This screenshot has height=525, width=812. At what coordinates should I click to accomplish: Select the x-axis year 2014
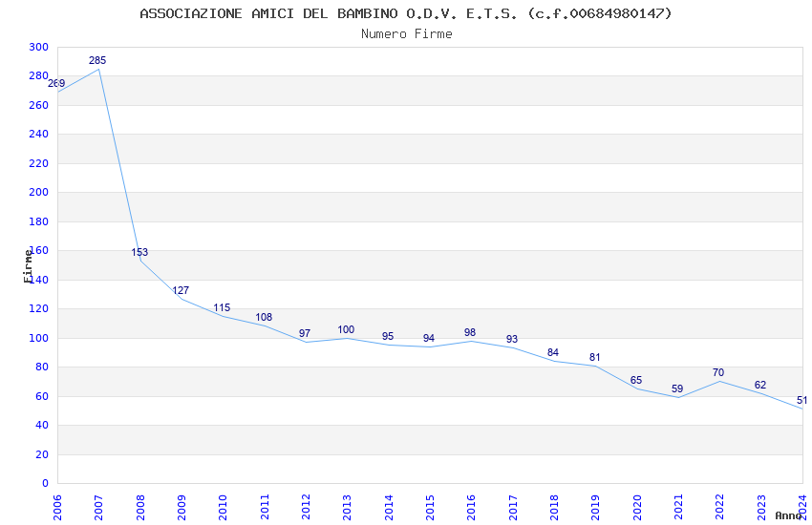pyautogui.click(x=389, y=508)
